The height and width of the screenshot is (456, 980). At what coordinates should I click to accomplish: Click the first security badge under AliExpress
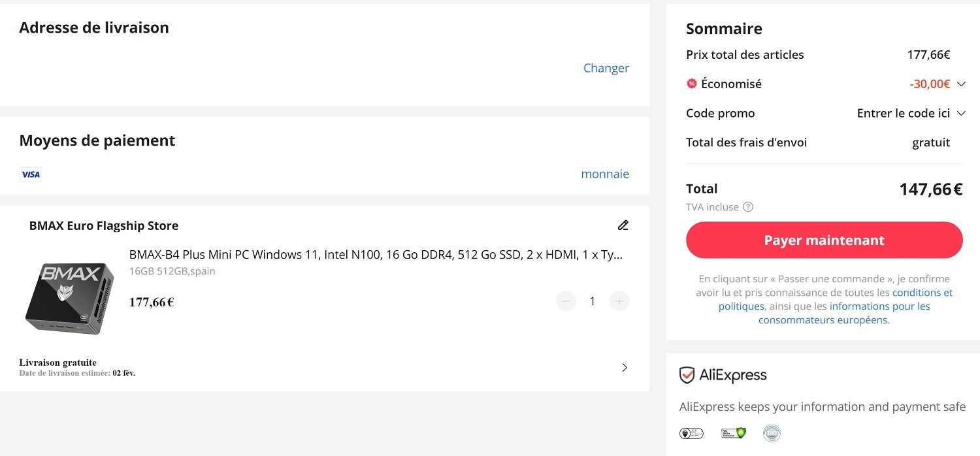691,433
